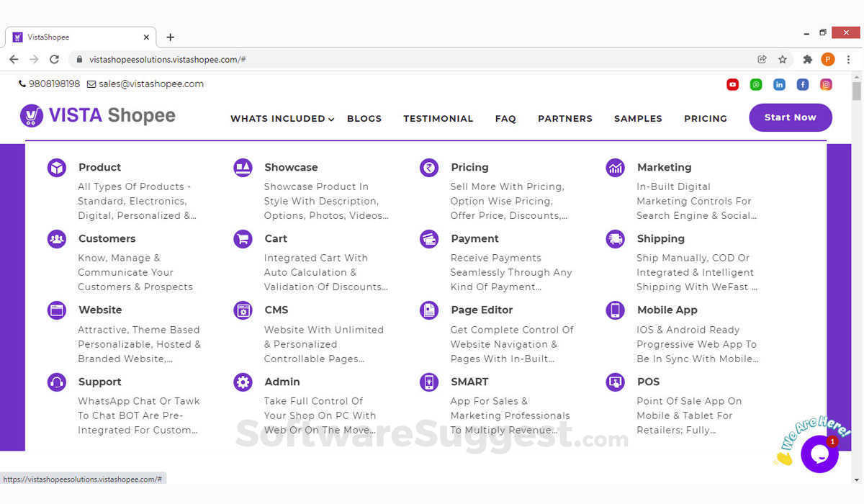Screen dimensions: 864x504
Task: Expand the WHATS INCLUDED dropdown
Action: pos(279,119)
